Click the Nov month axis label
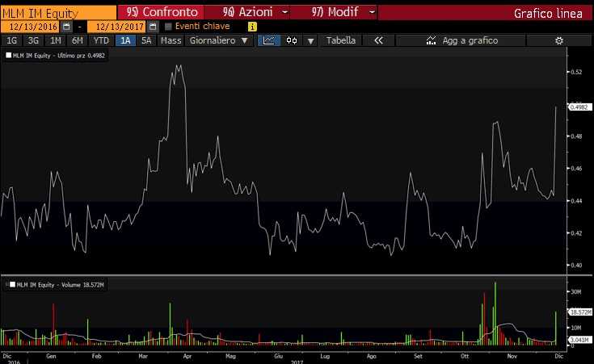Viewport: 594px width, 364px height. pyautogui.click(x=512, y=356)
